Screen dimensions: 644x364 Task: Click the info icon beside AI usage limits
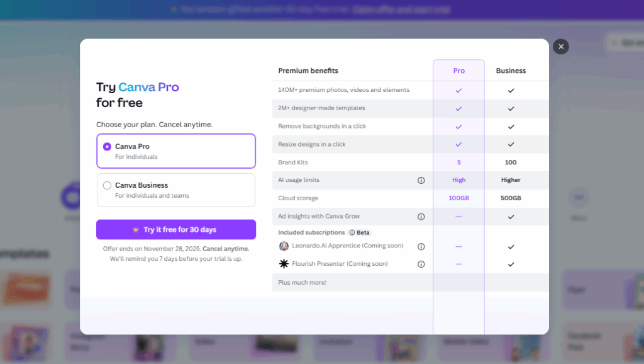tap(421, 180)
